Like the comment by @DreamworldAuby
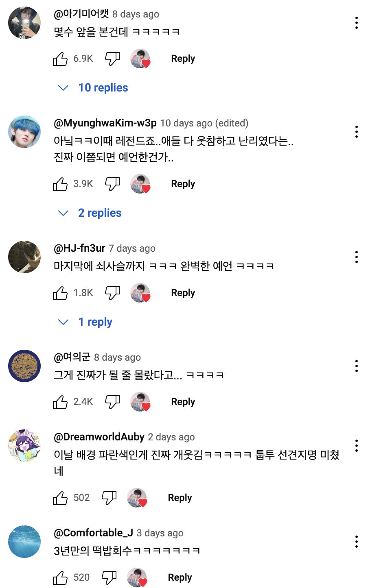The image size is (381, 588). 60,498
